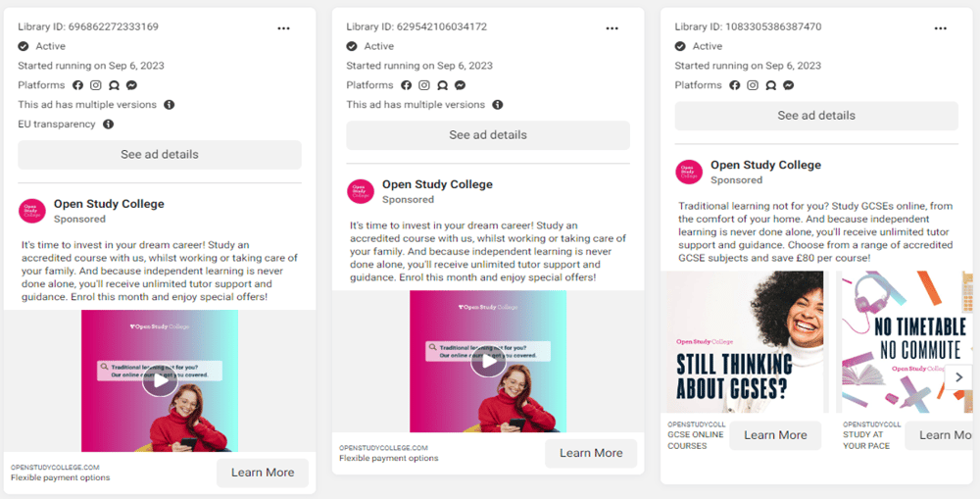Image resolution: width=980 pixels, height=499 pixels.
Task: Click Instagram platform icon in ad 696862272333169
Action: click(96, 85)
